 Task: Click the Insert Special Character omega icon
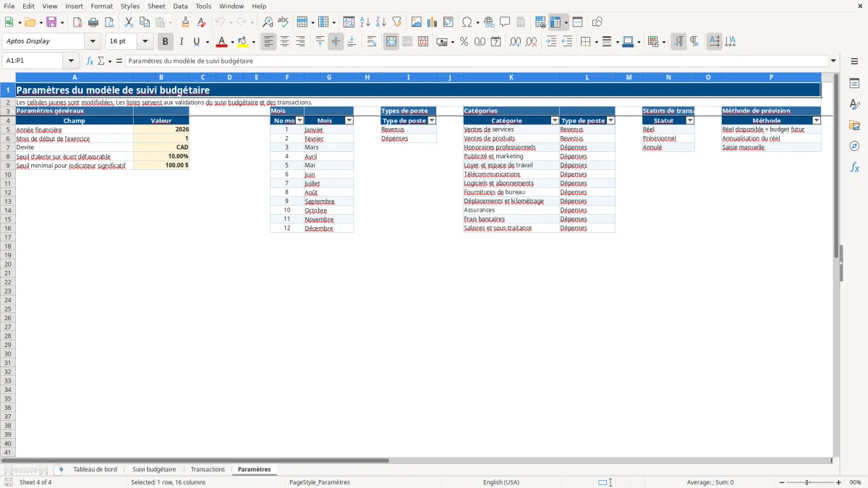point(467,22)
